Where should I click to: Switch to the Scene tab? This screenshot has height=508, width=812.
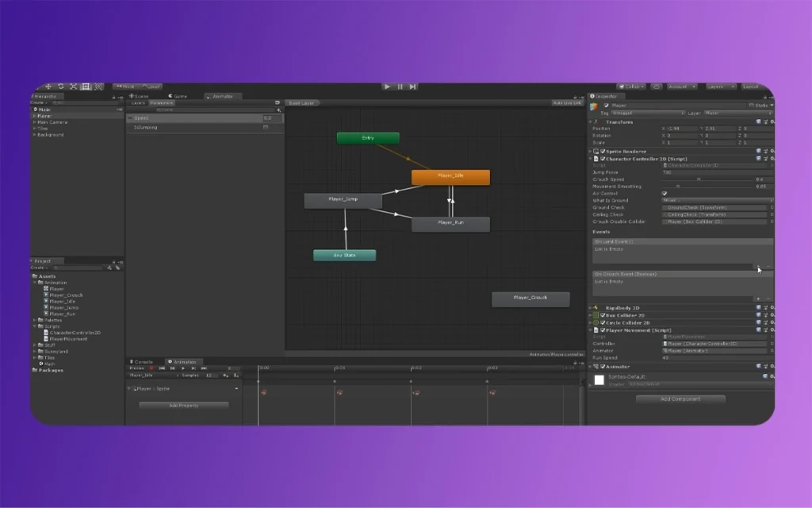[140, 96]
